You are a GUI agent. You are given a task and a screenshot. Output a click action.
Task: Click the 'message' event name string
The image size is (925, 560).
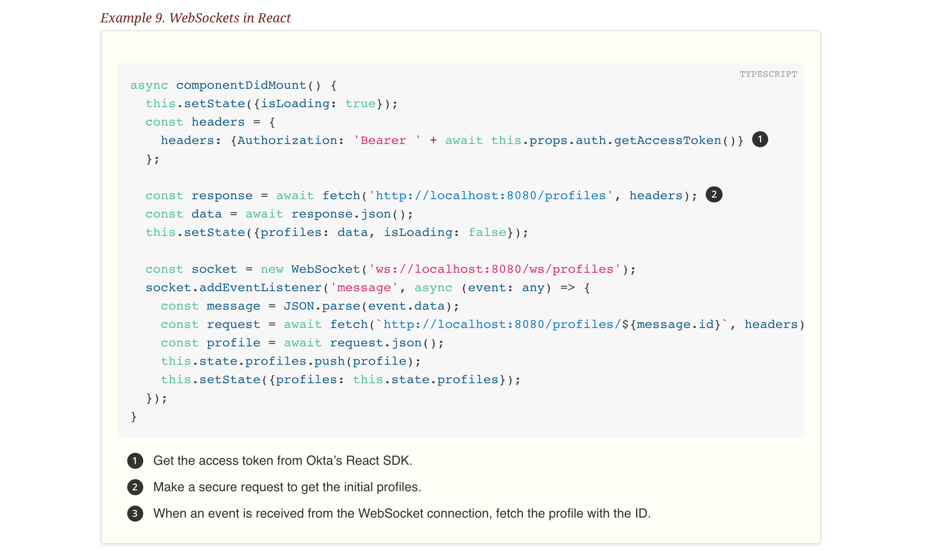(x=364, y=288)
